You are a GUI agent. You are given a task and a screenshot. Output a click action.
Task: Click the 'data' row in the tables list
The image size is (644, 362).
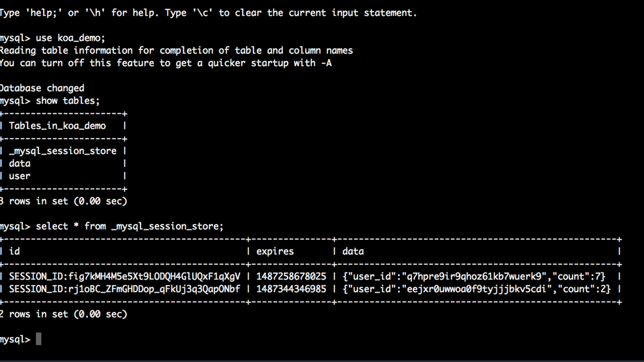tap(20, 164)
